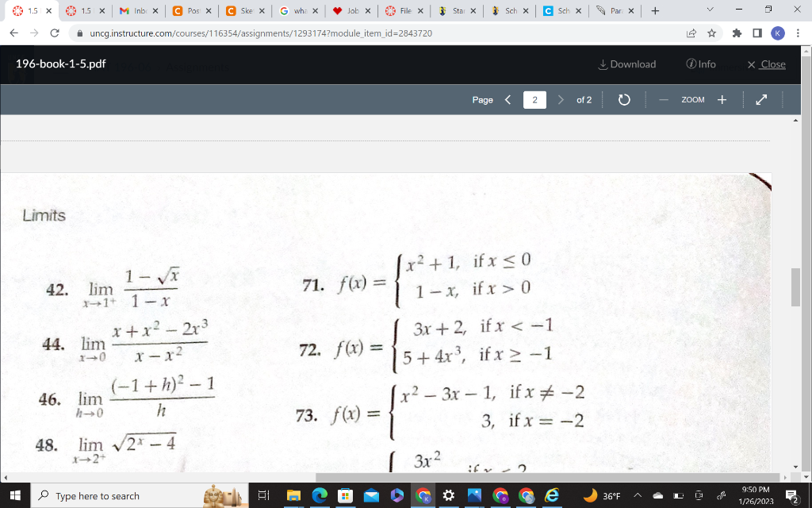
Task: Edit the page number input field
Action: coord(534,100)
